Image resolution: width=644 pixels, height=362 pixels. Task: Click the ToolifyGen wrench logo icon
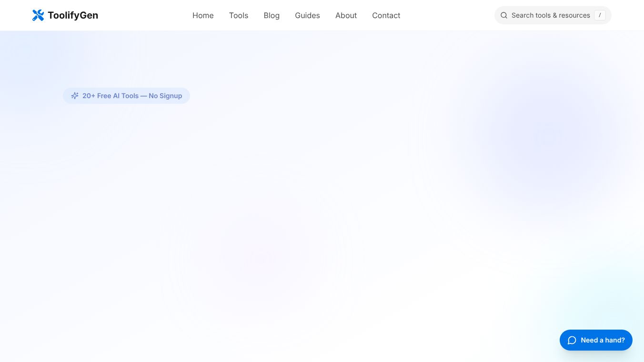click(x=38, y=15)
